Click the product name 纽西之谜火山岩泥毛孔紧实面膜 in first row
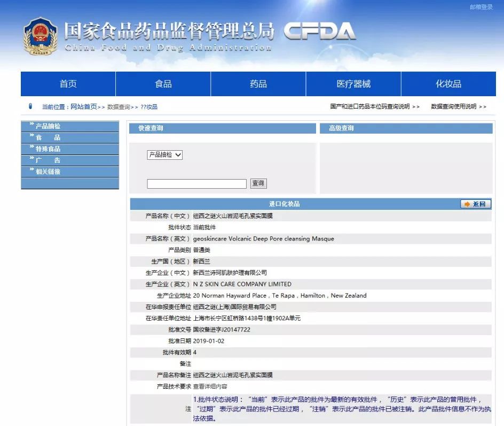504x426 pixels. click(x=233, y=216)
